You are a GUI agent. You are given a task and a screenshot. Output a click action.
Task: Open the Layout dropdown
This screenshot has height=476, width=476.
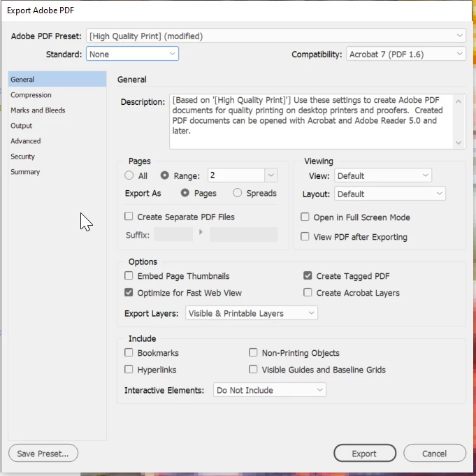390,194
